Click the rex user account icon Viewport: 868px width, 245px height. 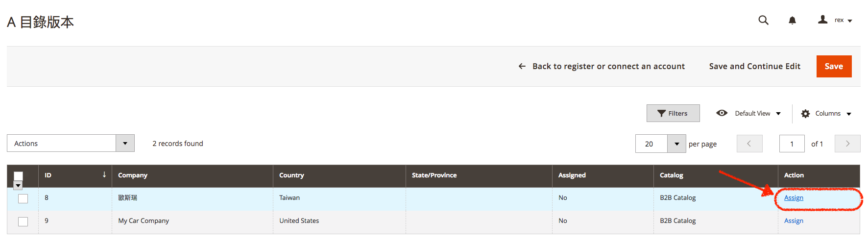[823, 20]
